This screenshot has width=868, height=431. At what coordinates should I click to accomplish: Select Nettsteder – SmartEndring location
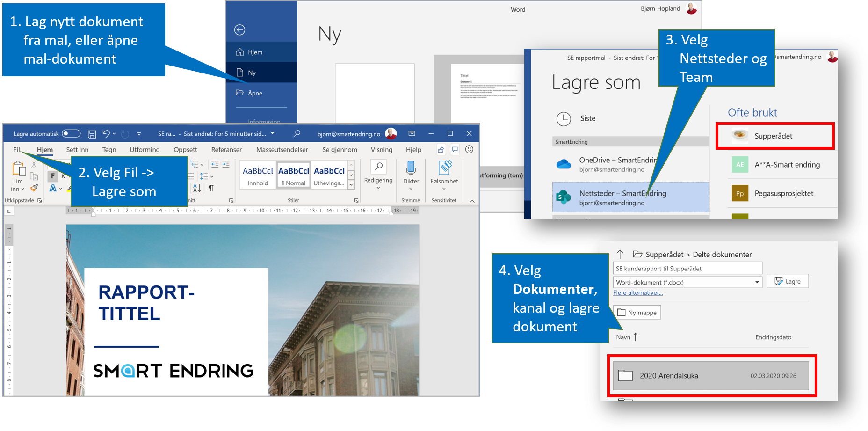coord(630,197)
